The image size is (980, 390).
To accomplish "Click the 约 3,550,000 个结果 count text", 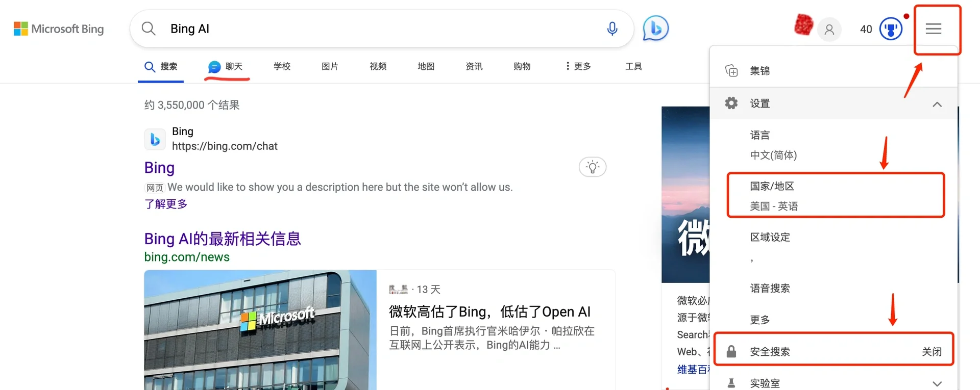I will point(192,105).
